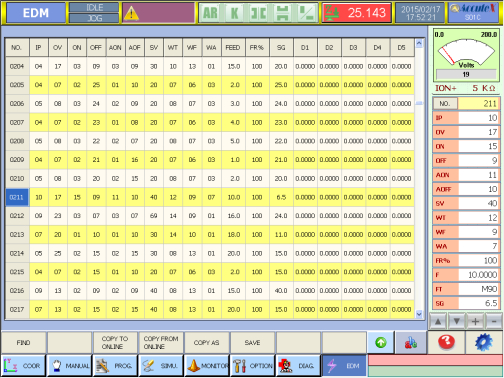Open the PROG. program page
Viewport: 504px width, 378px height.
click(x=115, y=366)
